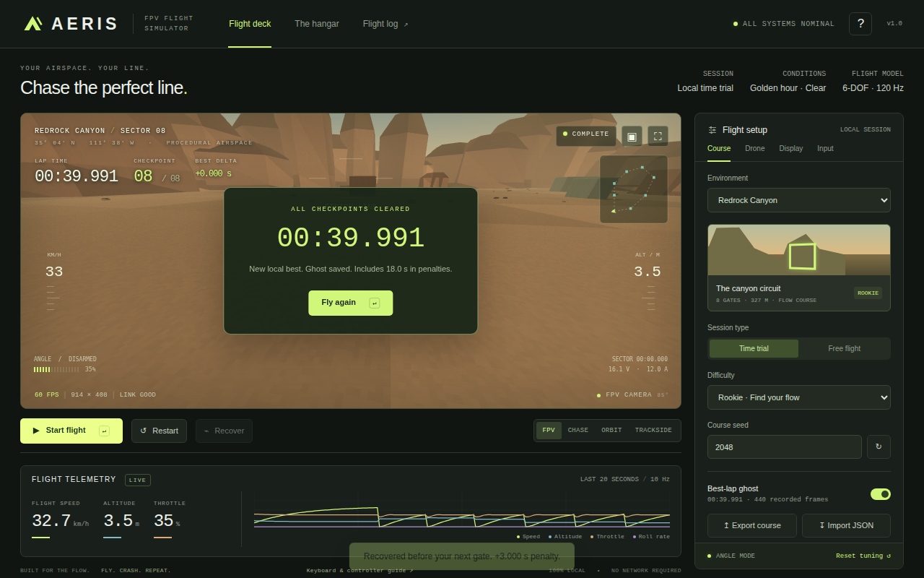Image resolution: width=924 pixels, height=578 pixels.
Task: Click the Speed legend entry
Action: [528, 537]
